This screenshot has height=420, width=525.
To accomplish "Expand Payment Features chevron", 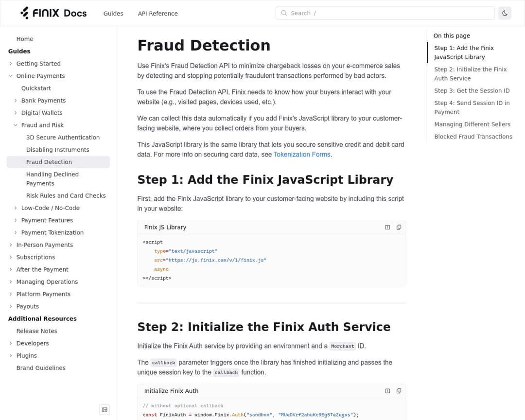I will (x=16, y=220).
